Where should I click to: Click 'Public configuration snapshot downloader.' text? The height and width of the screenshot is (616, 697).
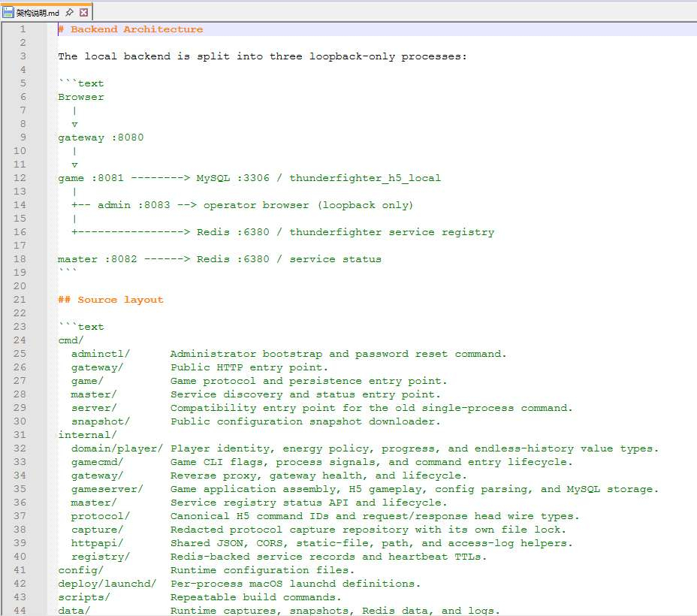[305, 421]
